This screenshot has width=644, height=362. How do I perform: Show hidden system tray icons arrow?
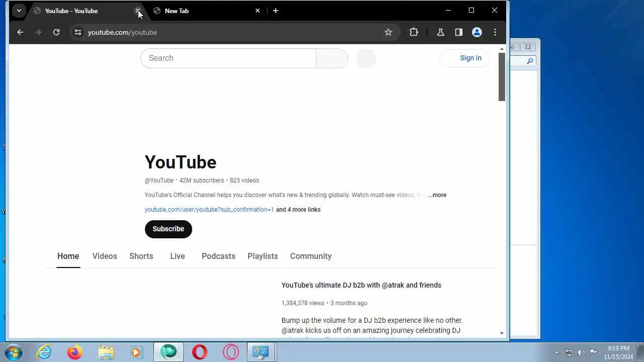[556, 352]
